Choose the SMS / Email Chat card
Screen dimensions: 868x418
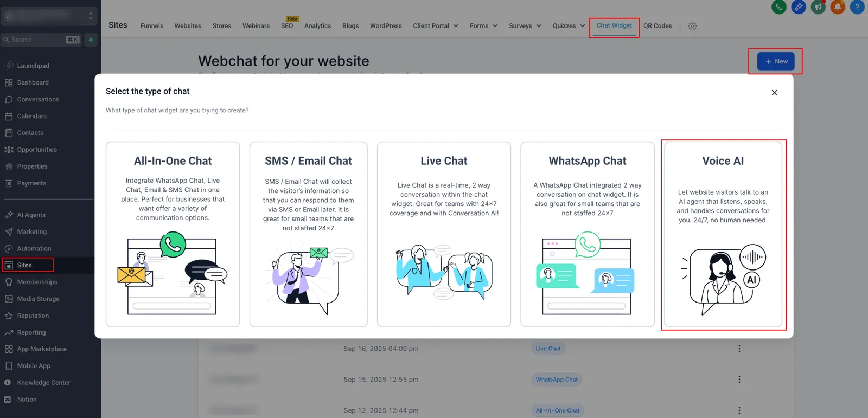point(308,234)
